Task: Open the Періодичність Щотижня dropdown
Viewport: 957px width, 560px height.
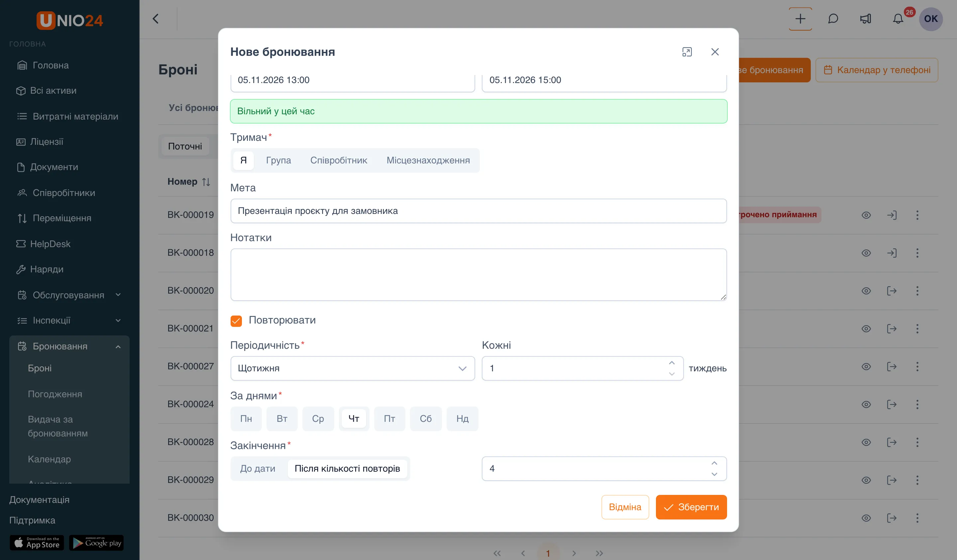Action: [353, 368]
